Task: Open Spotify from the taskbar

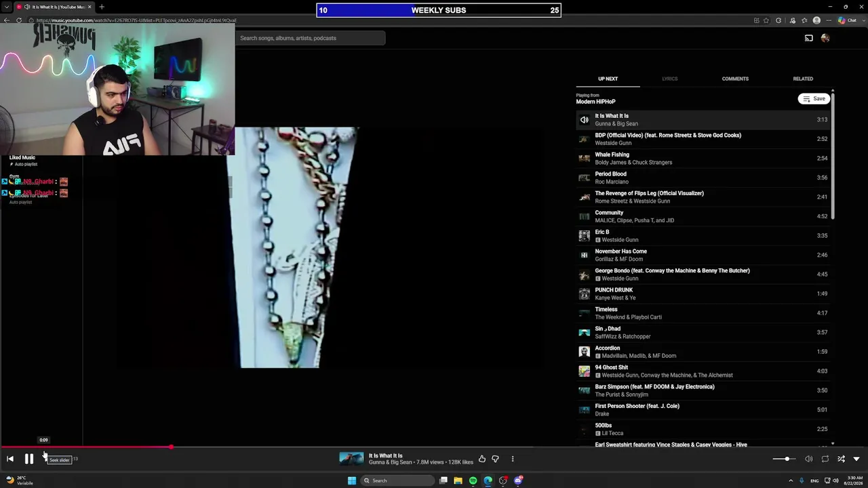Action: (x=473, y=481)
